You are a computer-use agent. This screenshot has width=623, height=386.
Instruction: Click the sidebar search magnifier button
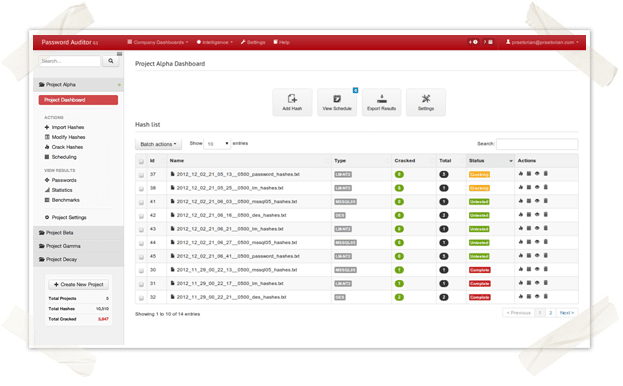coord(111,61)
